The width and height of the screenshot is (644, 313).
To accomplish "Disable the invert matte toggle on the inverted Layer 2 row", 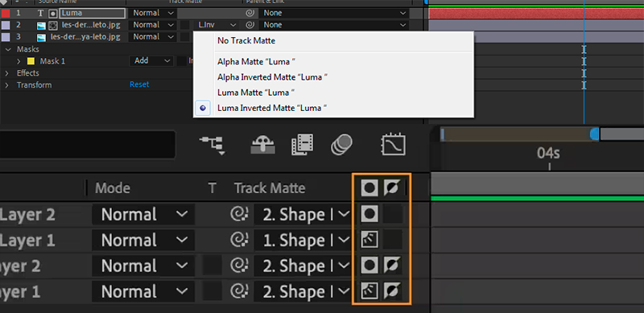I will click(x=392, y=266).
